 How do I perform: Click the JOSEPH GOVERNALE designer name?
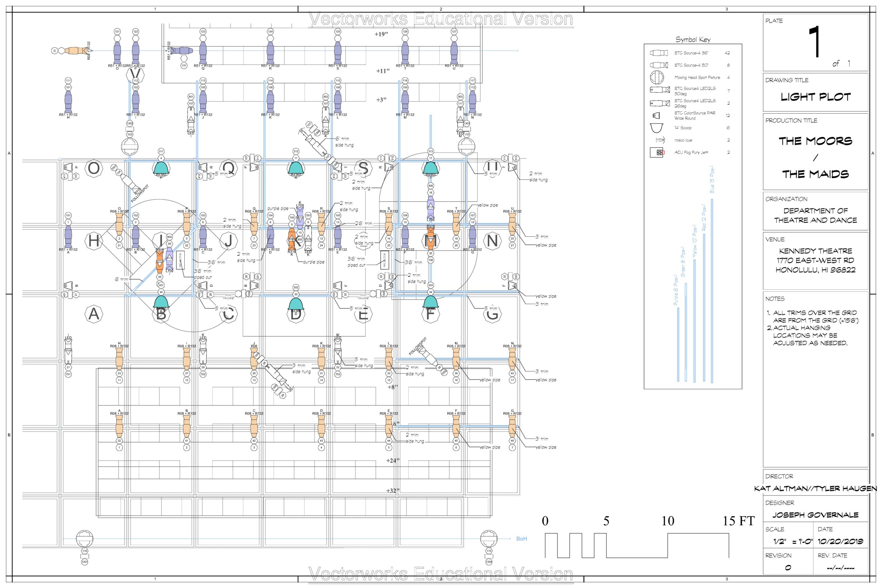815,515
